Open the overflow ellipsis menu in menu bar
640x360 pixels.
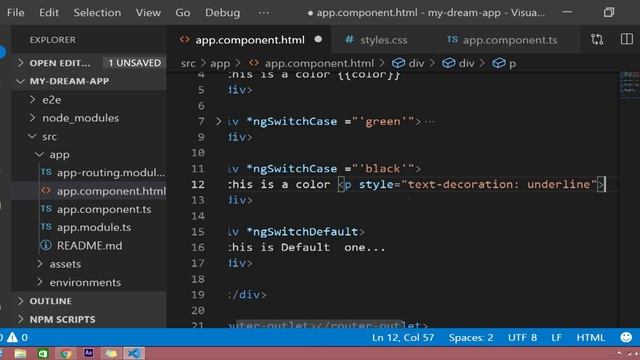(264, 13)
